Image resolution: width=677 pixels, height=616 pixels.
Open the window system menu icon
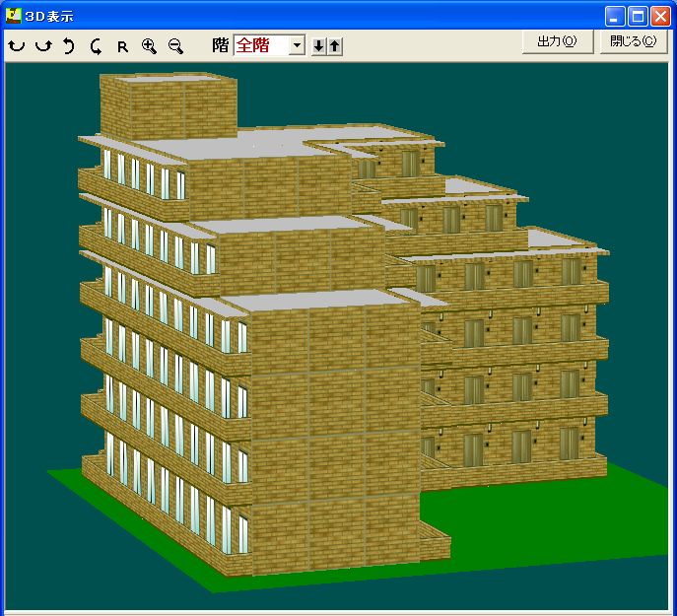pyautogui.click(x=14, y=16)
